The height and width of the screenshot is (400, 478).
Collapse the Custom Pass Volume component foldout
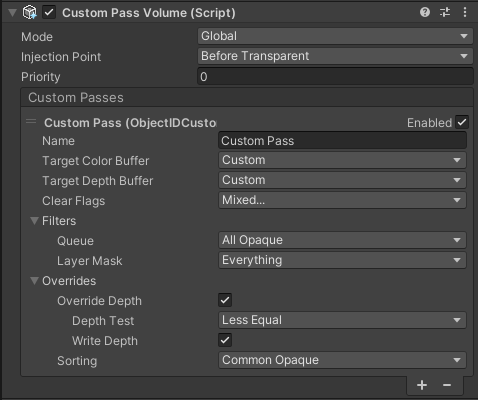pyautogui.click(x=12, y=13)
